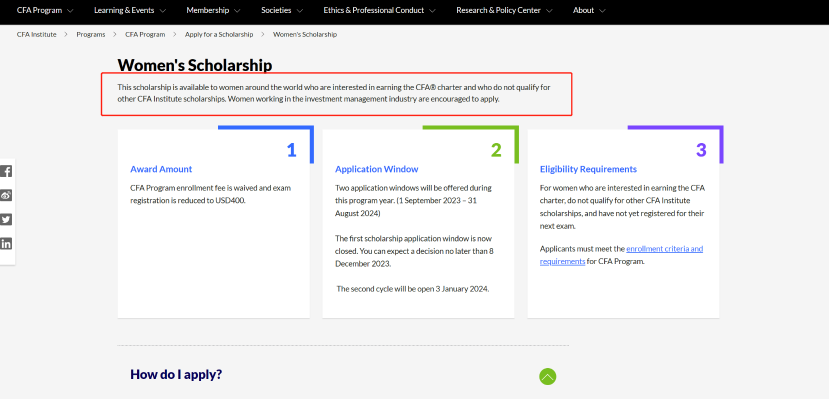Viewport: 829px width, 399px height.
Task: Expand Research & Policy Center menu
Action: coord(504,10)
